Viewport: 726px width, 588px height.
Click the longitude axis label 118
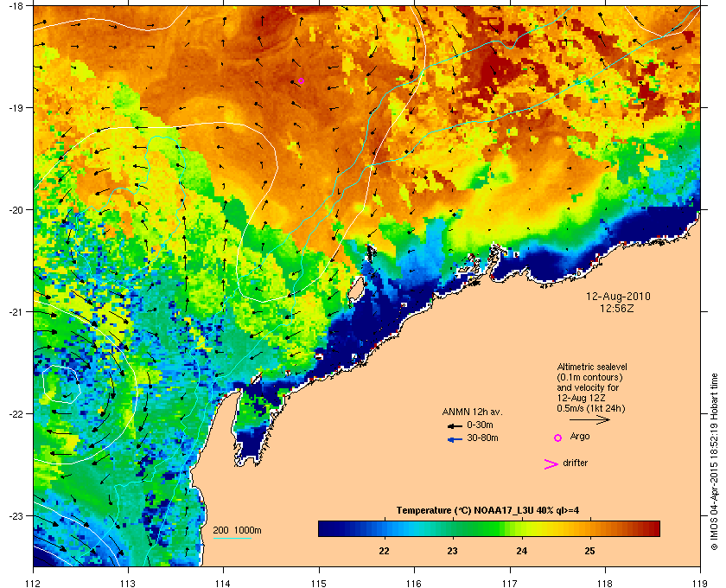[605, 584]
